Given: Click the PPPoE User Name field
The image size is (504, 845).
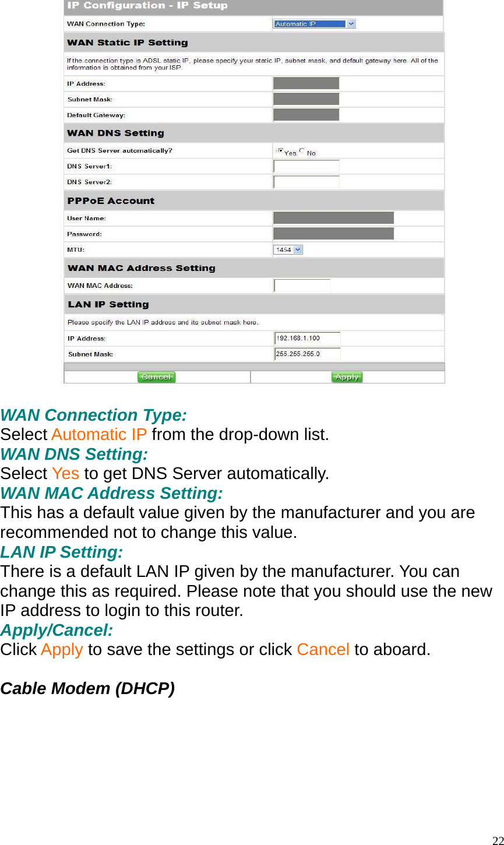Looking at the screenshot, I should 333,217.
